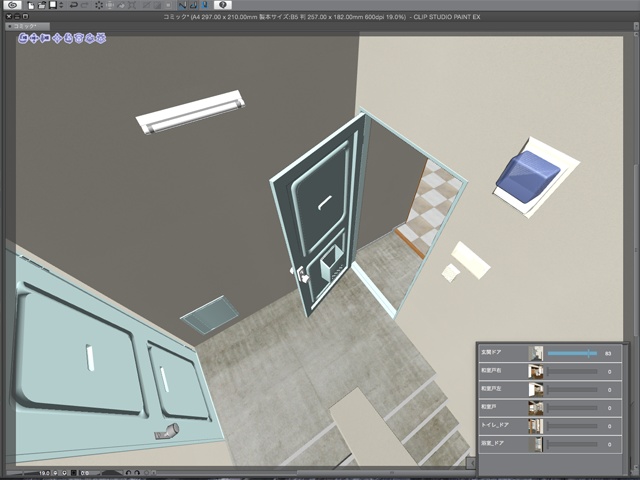
Task: Click the 玄関ドア value 83
Action: pyautogui.click(x=608, y=353)
